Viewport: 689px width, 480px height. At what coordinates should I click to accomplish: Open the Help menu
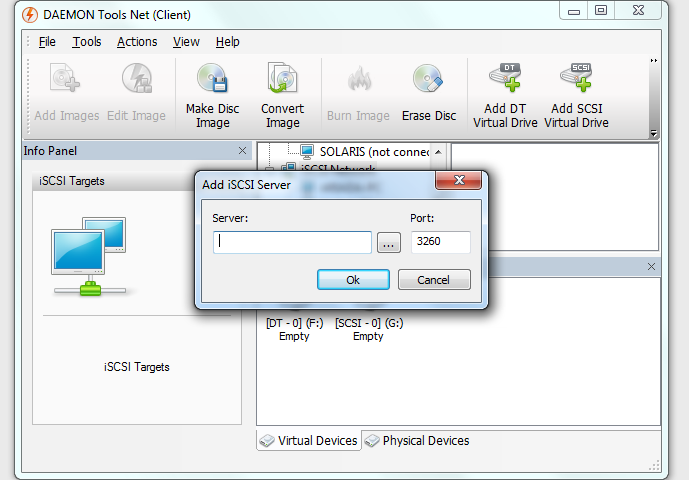tap(228, 42)
